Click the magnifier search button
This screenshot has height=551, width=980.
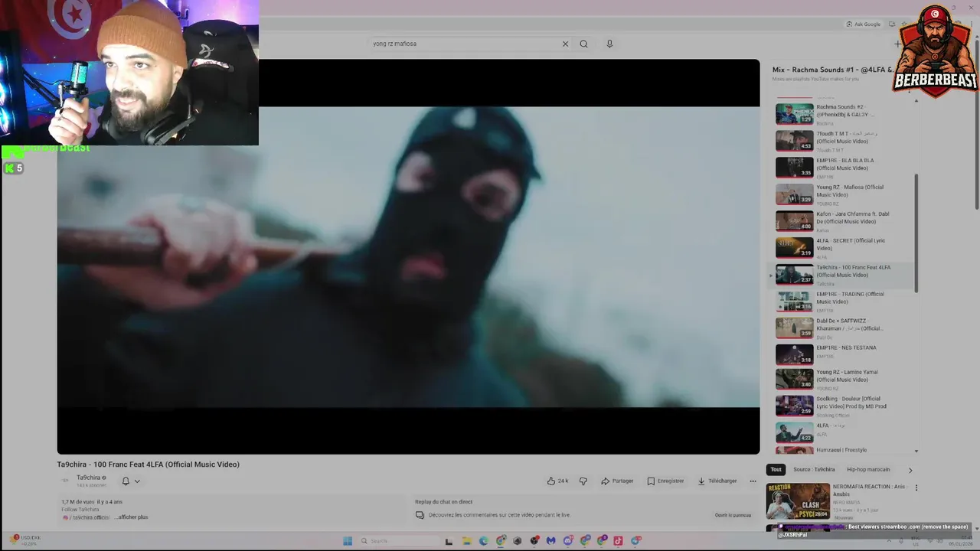click(583, 44)
